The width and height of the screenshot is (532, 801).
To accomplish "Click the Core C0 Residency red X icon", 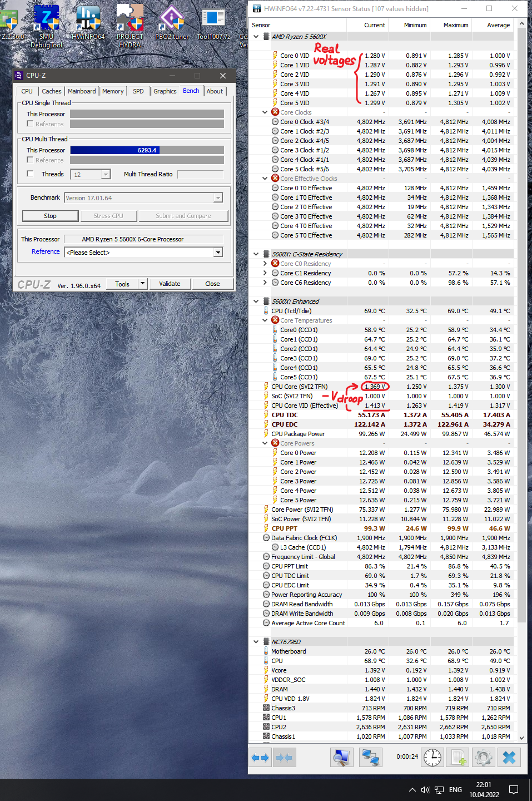I will click(x=275, y=264).
